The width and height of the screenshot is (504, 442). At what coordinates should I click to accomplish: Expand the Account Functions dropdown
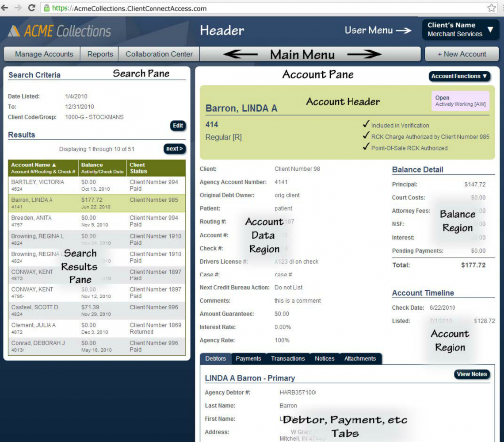[x=459, y=76]
